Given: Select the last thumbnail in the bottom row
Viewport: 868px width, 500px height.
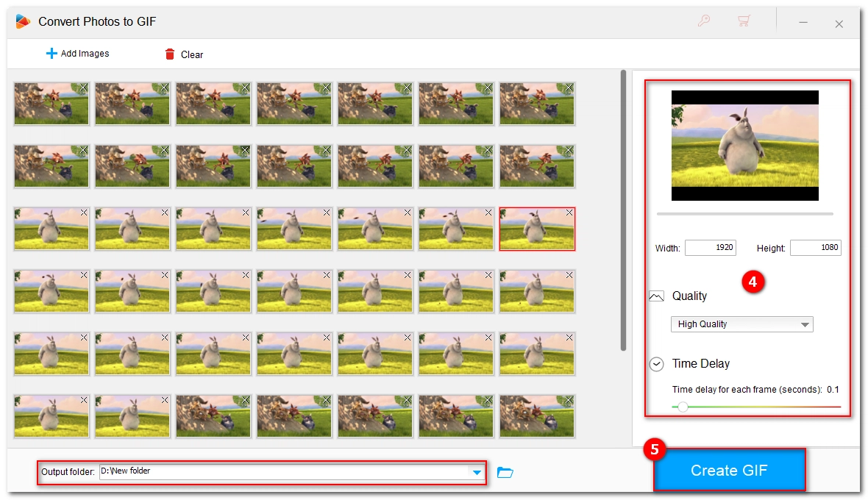Looking at the screenshot, I should tap(537, 416).
